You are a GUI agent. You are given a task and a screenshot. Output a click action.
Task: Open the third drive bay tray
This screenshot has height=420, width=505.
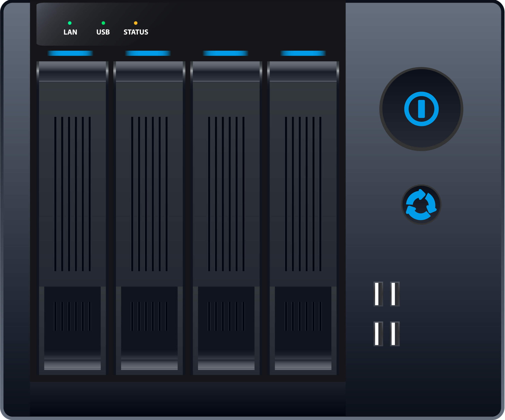tap(226, 192)
